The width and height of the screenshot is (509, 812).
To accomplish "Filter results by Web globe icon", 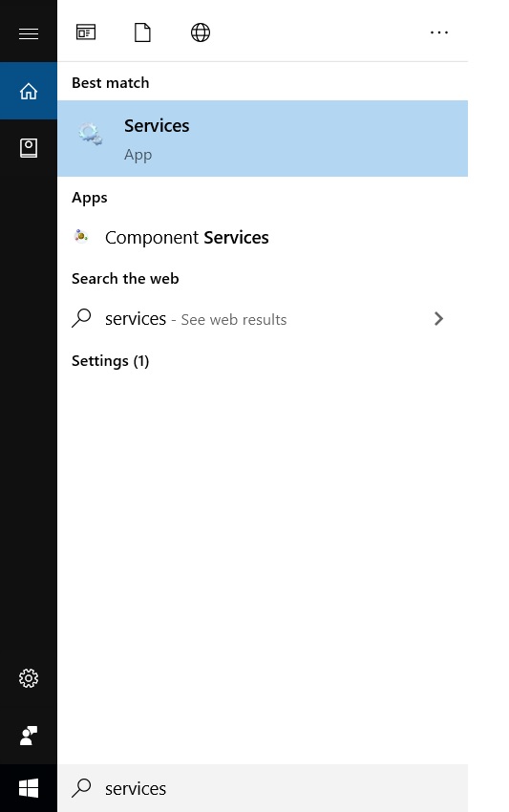I will (201, 32).
